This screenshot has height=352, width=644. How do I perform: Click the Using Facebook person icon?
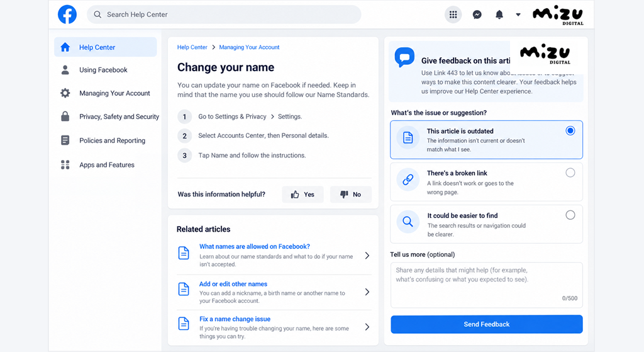point(65,70)
